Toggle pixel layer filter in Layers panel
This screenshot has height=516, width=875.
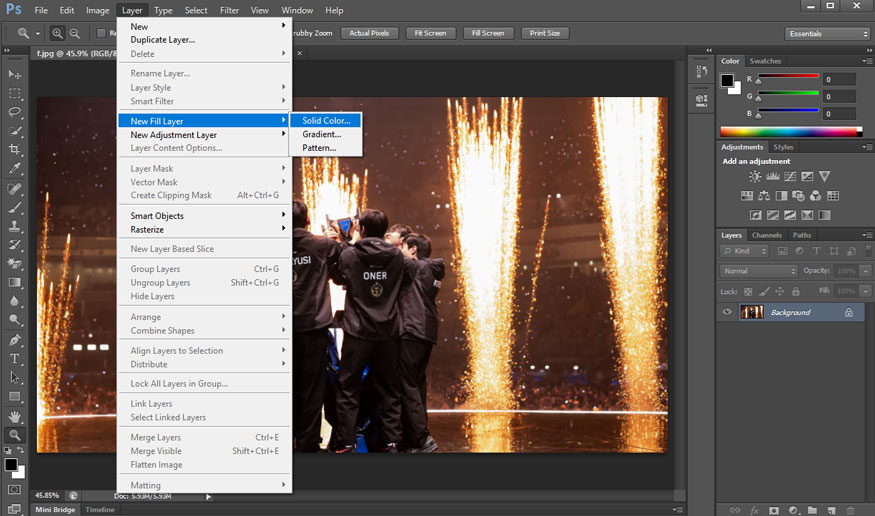[x=782, y=251]
